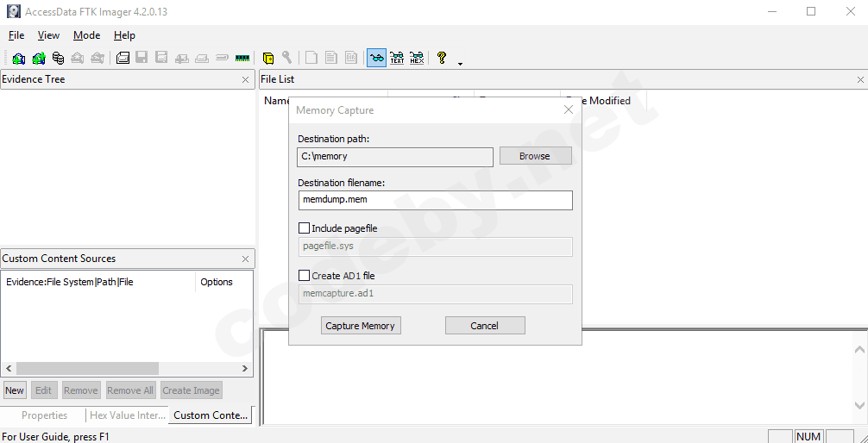Click the Export Logical Image (AD1) icon
The height and width of the screenshot is (443, 868).
(161, 58)
